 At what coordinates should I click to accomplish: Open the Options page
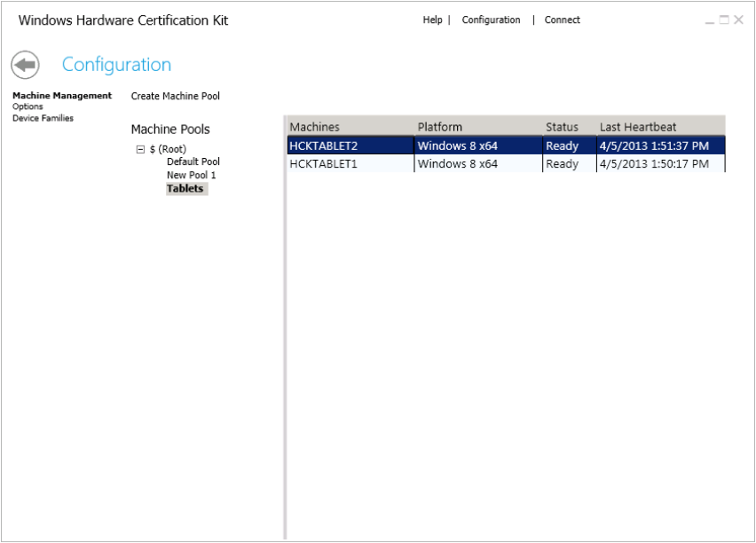tap(28, 106)
